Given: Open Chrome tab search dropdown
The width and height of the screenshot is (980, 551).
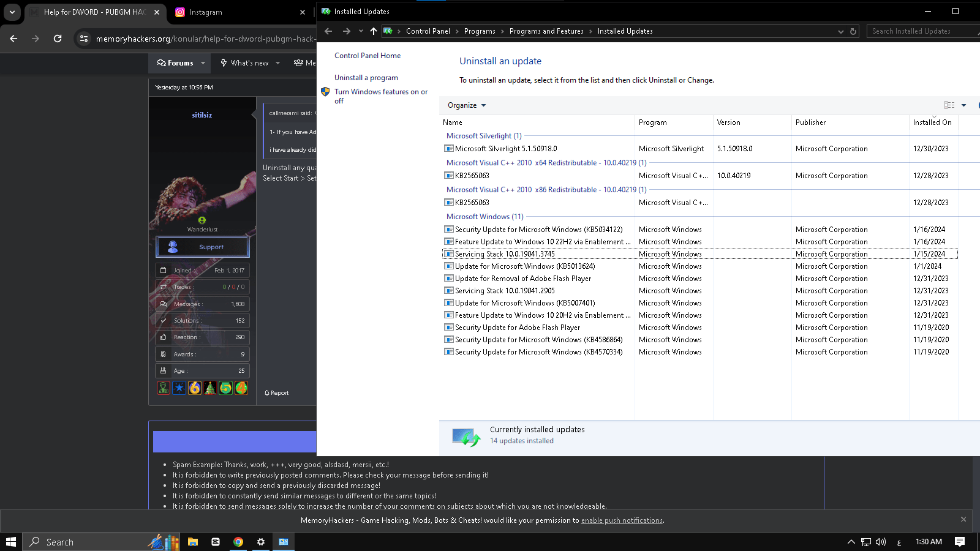Looking at the screenshot, I should pos(12,12).
